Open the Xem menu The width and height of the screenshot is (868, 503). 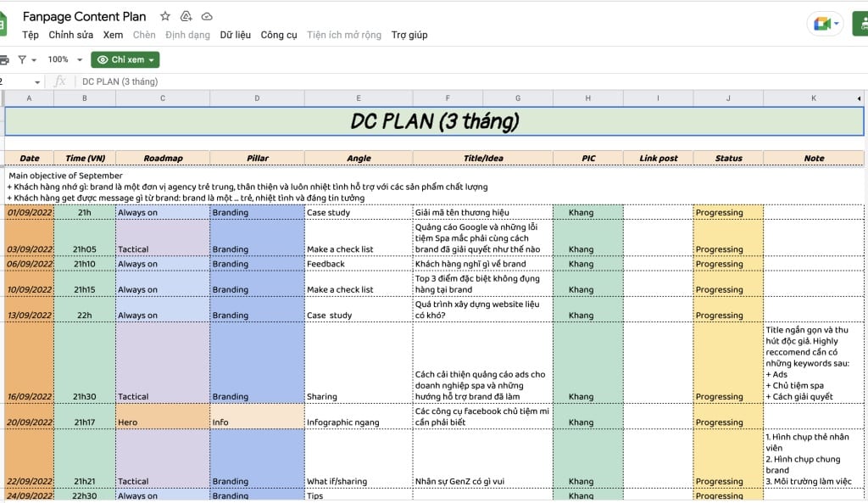[x=114, y=35]
